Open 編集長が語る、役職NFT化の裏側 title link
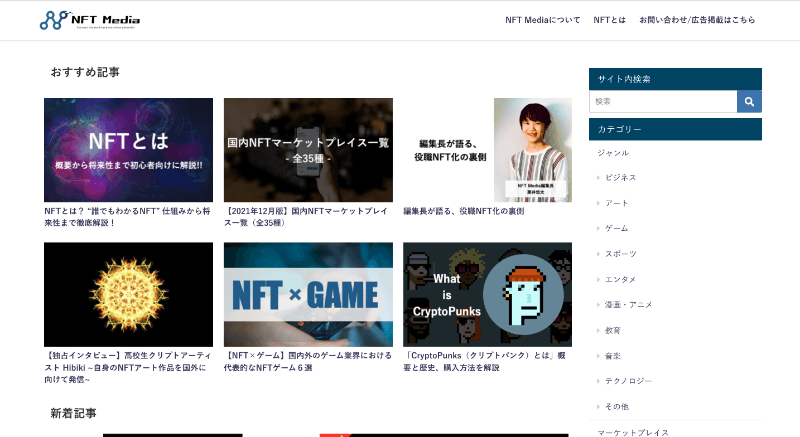 (x=464, y=211)
